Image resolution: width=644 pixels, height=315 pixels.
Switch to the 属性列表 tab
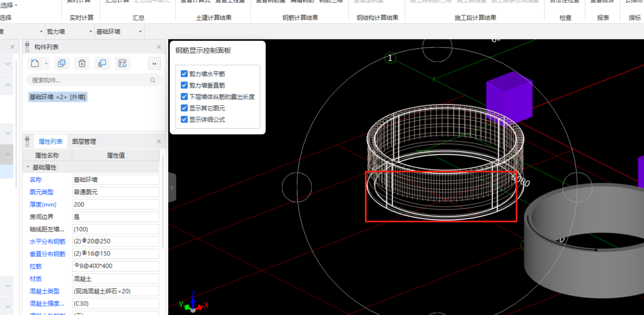(x=50, y=141)
